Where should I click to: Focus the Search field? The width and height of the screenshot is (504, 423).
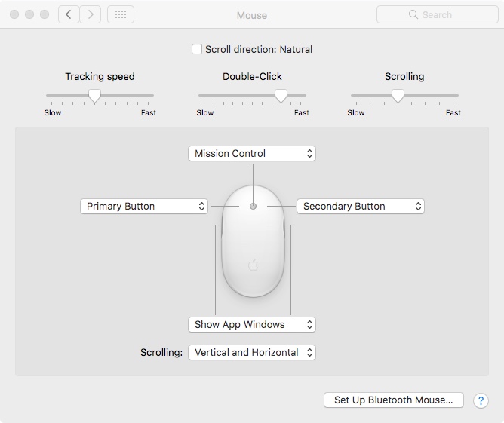tap(438, 14)
